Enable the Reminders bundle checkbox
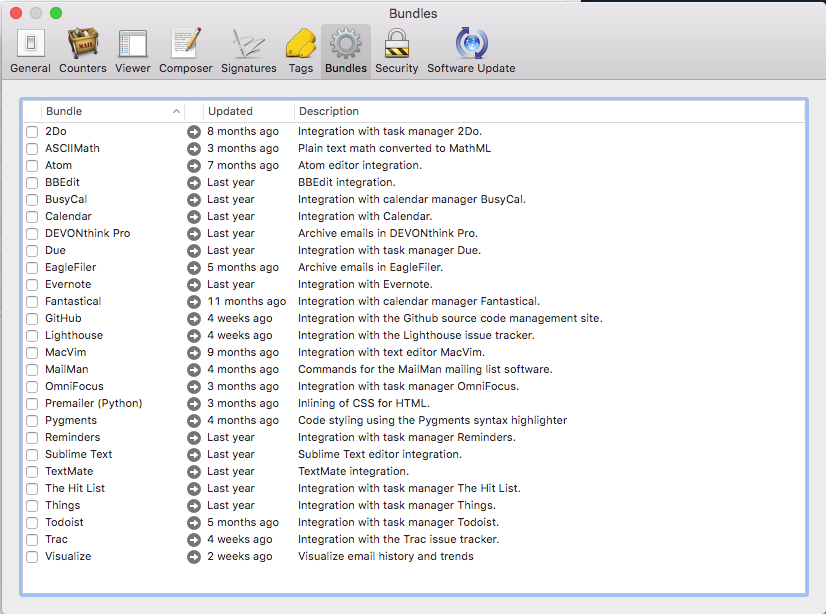Image resolution: width=826 pixels, height=614 pixels. point(32,438)
